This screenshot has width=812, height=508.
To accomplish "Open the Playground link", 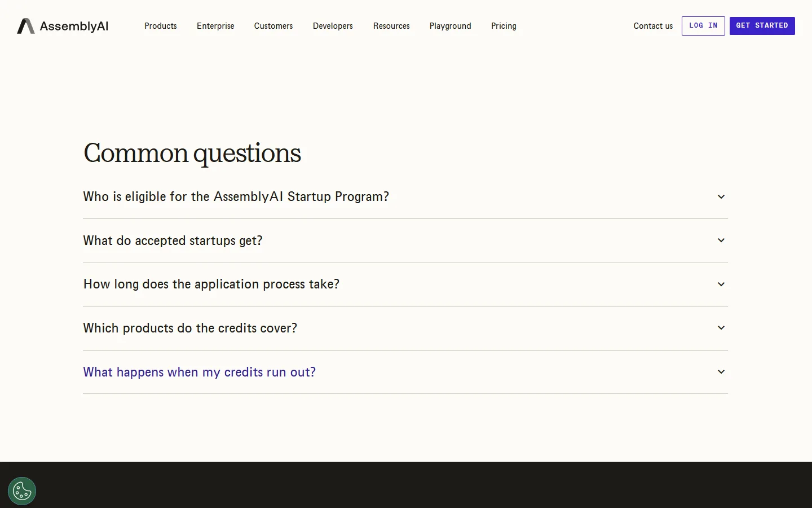I will pyautogui.click(x=451, y=26).
